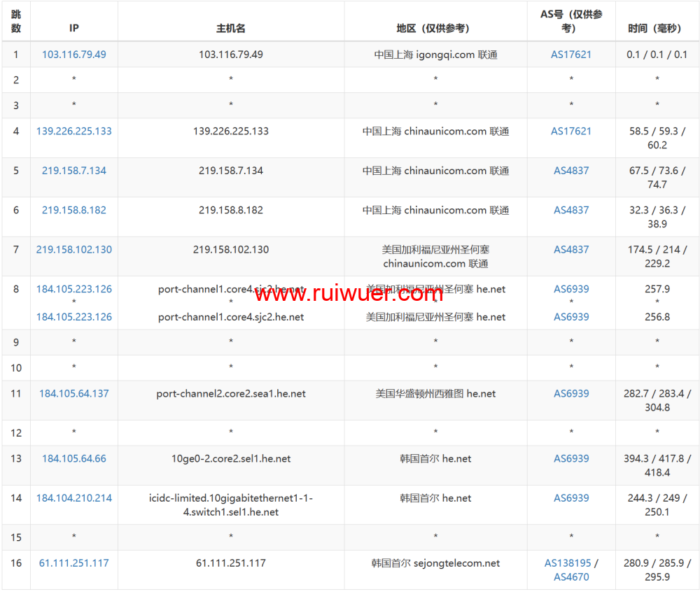Click the 时间（毫秒） column header
Screen dimensions: 700x594
[657, 29]
